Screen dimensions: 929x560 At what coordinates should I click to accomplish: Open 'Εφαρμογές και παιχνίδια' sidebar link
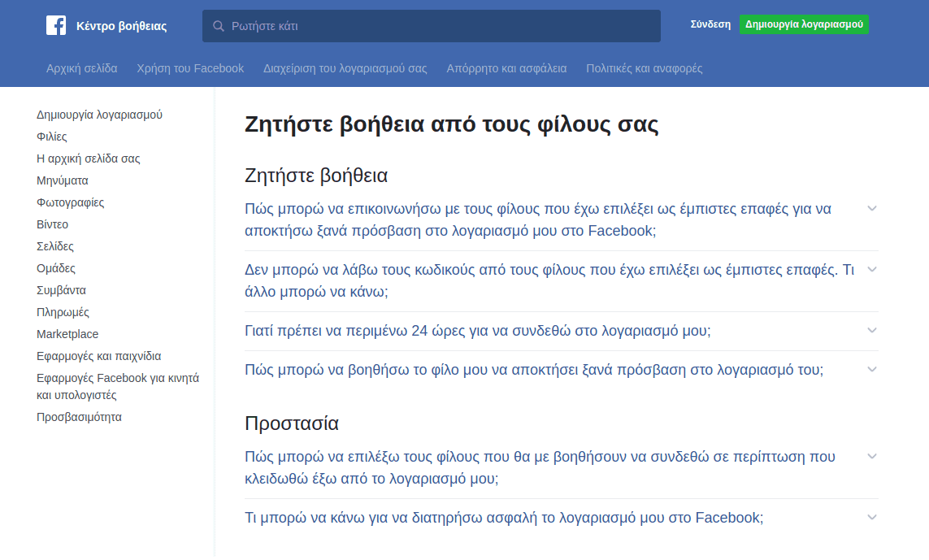point(98,356)
